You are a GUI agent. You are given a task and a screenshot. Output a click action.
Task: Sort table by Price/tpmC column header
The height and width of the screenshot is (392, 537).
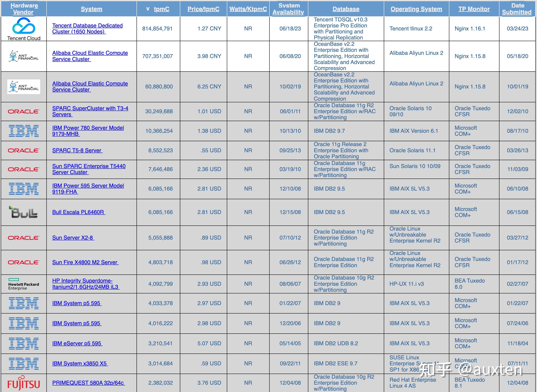coord(203,9)
